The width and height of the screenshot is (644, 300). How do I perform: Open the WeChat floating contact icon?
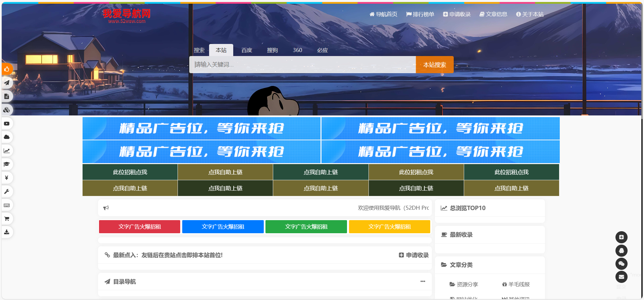pyautogui.click(x=621, y=264)
